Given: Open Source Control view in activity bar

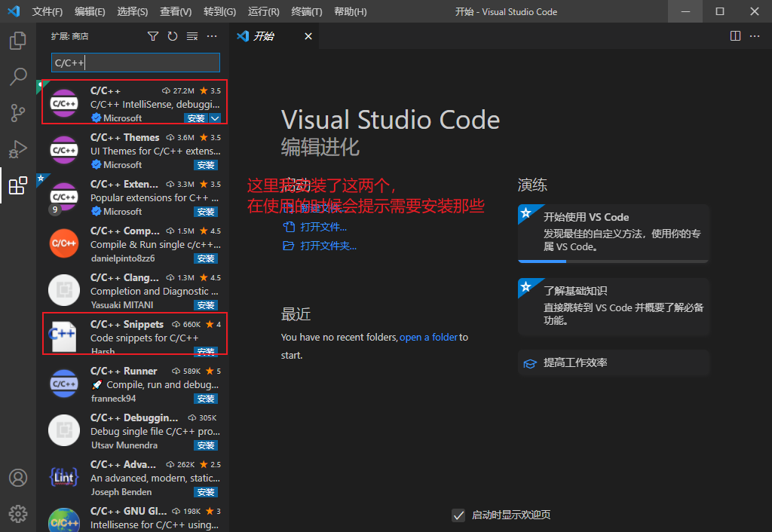Looking at the screenshot, I should click(18, 113).
